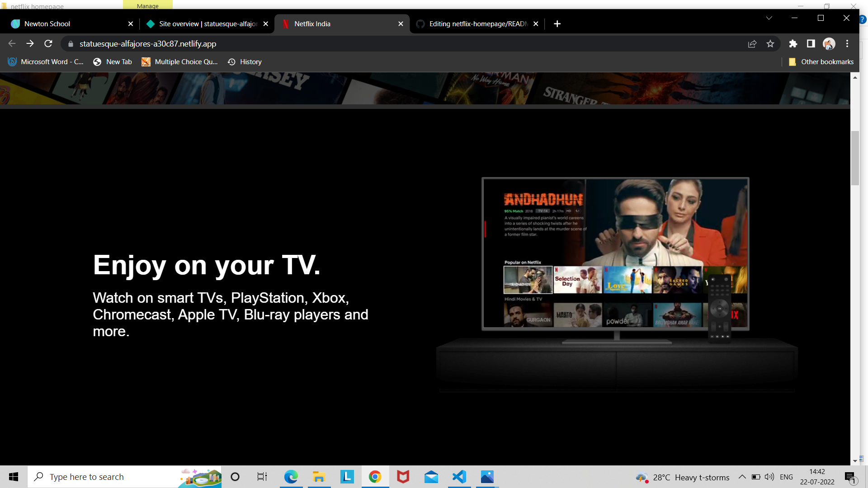Open Visual Studio Code from taskbar
Viewport: 868px width, 488px height.
459,477
